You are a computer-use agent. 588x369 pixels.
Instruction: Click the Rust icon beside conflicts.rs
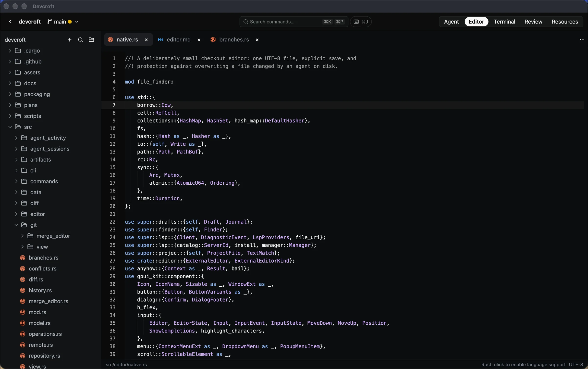[23, 268]
